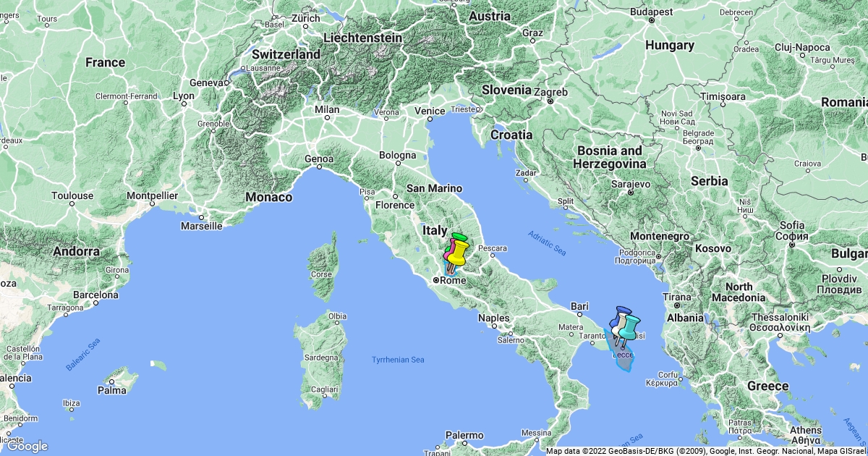Click the Venice city label

click(430, 111)
